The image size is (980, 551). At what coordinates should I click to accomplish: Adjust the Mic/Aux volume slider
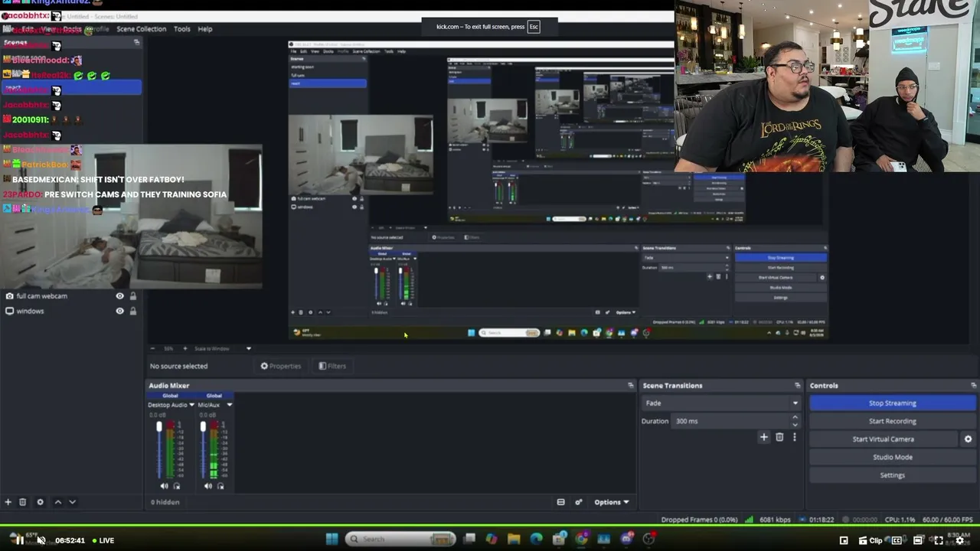coord(203,451)
